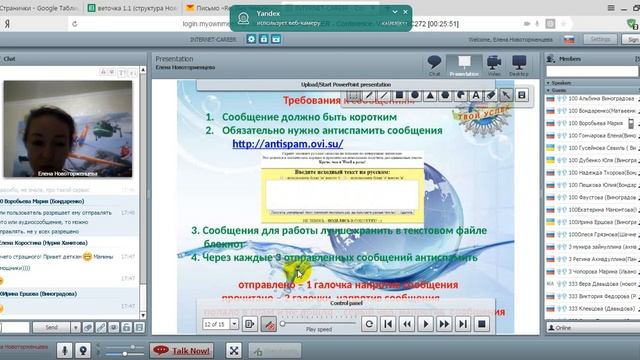Select the triangle shape tool
The width and height of the screenshot is (640, 360).
point(430,96)
